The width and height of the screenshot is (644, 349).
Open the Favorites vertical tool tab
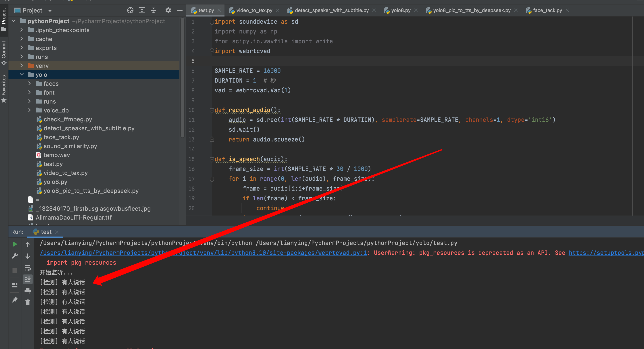[x=4, y=89]
